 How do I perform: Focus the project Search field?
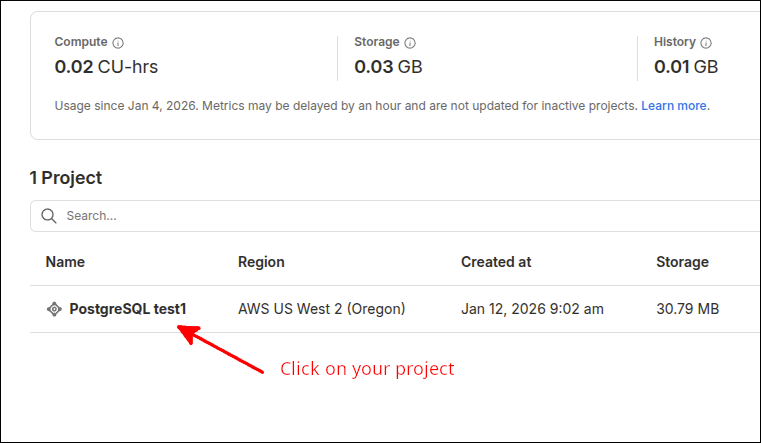point(400,215)
